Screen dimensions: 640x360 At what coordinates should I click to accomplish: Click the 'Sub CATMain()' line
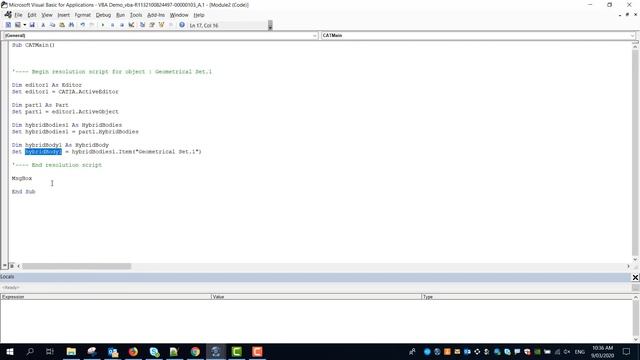[33, 45]
